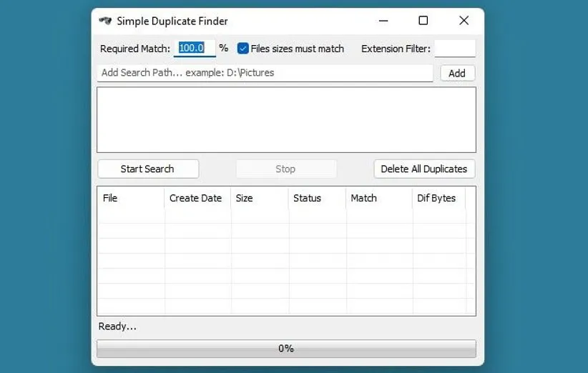This screenshot has height=373, width=588.
Task: Sort by the Create Date column header
Action: [196, 198]
